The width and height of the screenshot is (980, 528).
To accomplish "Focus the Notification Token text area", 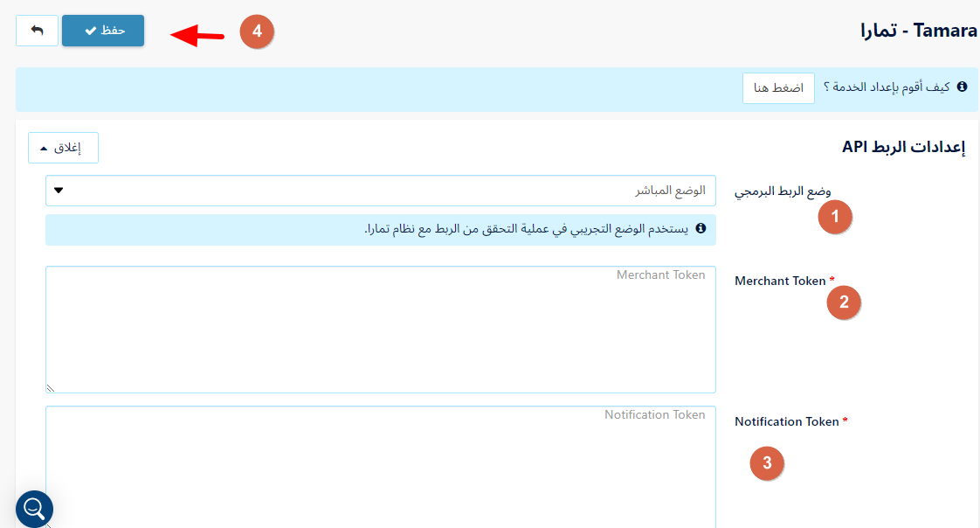I will point(381,468).
